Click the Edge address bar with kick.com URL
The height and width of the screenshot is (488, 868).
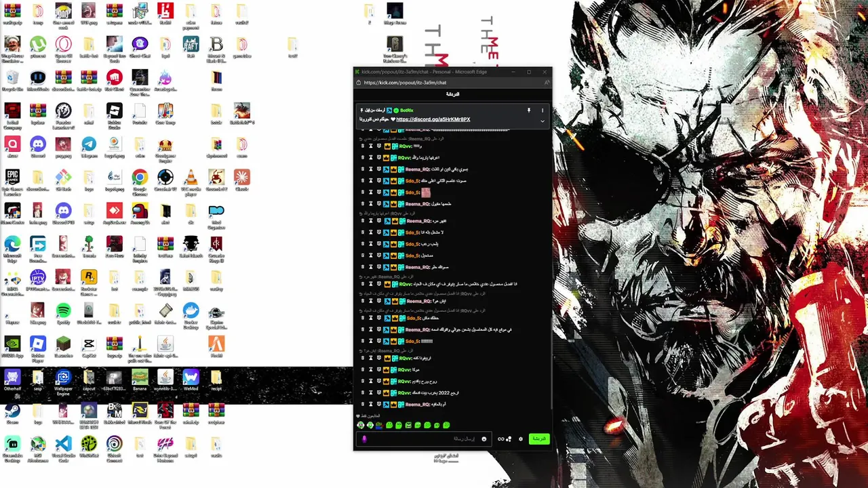(405, 83)
